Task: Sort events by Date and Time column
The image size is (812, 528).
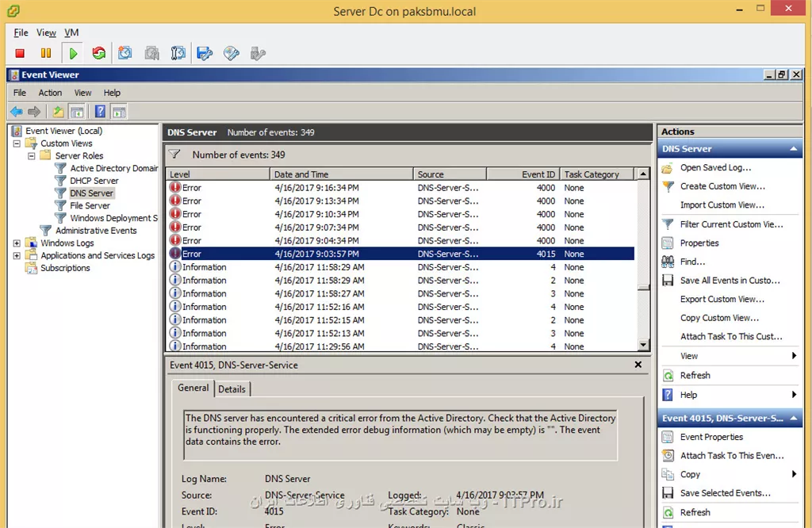Action: (x=341, y=174)
